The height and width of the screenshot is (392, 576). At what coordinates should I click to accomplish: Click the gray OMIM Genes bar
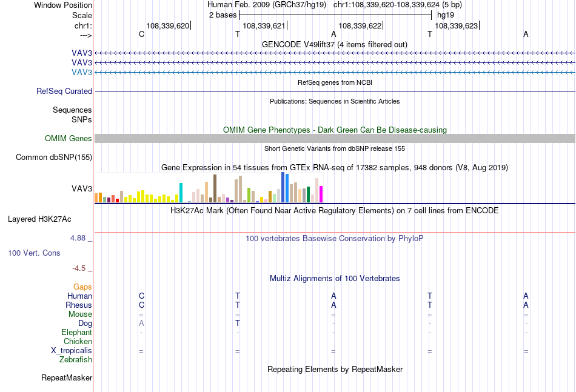335,138
